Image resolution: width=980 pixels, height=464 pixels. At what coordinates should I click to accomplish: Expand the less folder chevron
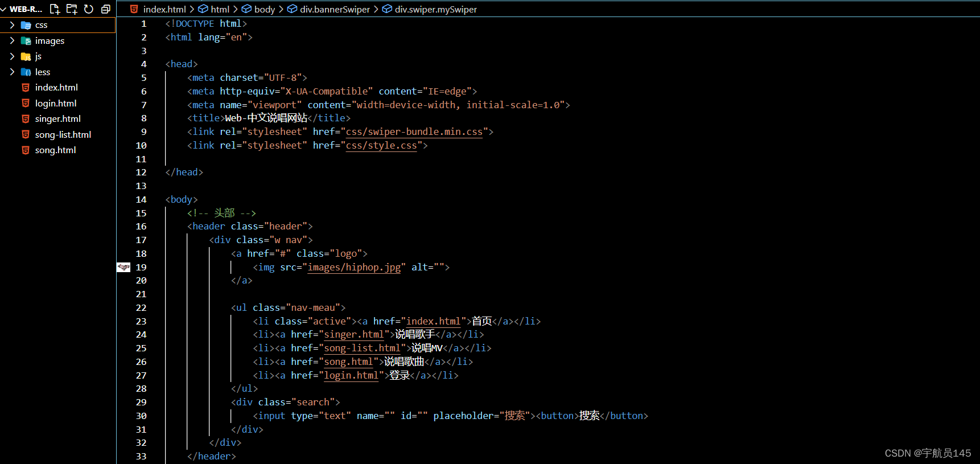tap(12, 72)
